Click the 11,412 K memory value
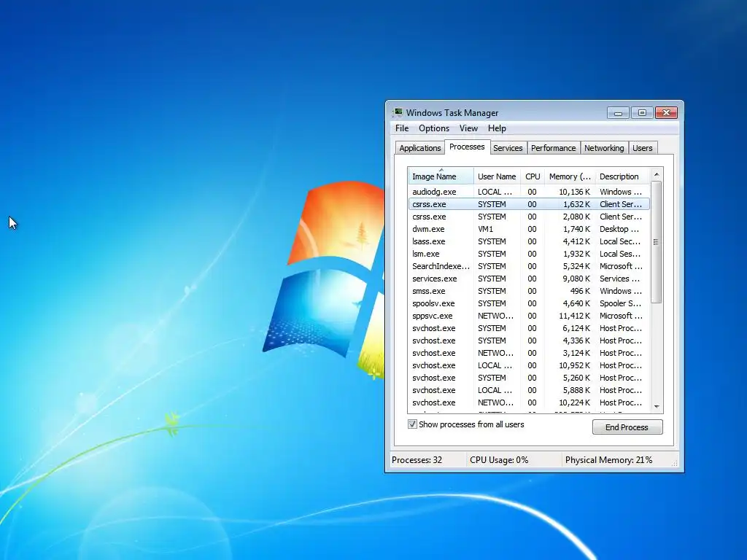Screen dimensions: 747x560 pos(574,316)
